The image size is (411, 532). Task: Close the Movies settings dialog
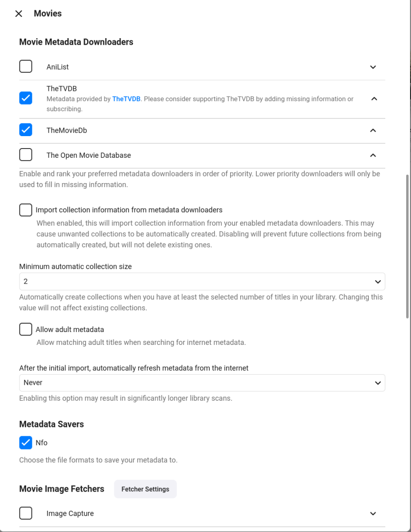(18, 14)
